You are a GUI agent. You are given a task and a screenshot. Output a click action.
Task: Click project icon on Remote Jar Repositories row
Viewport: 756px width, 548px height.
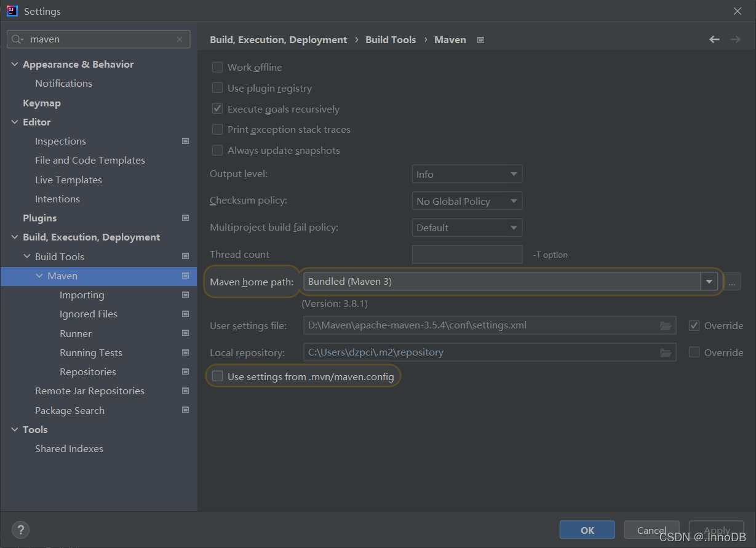coord(185,391)
